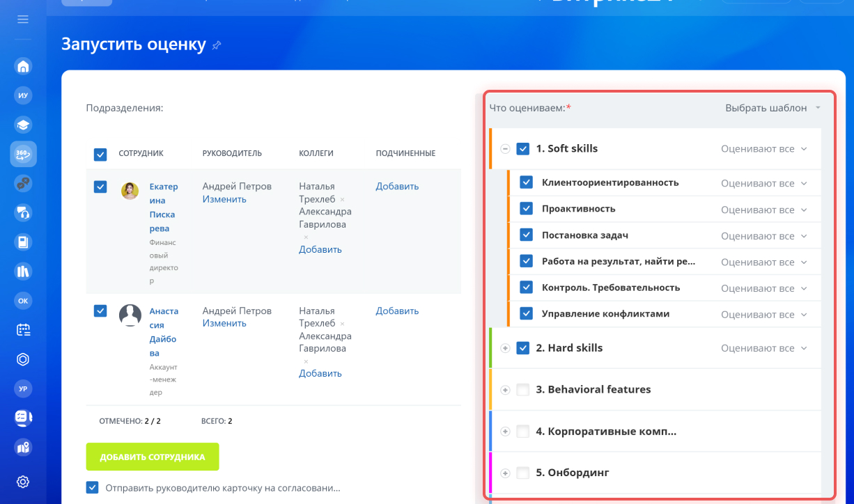Open the map pin sidebar icon
Image resolution: width=854 pixels, height=504 pixels.
23,447
